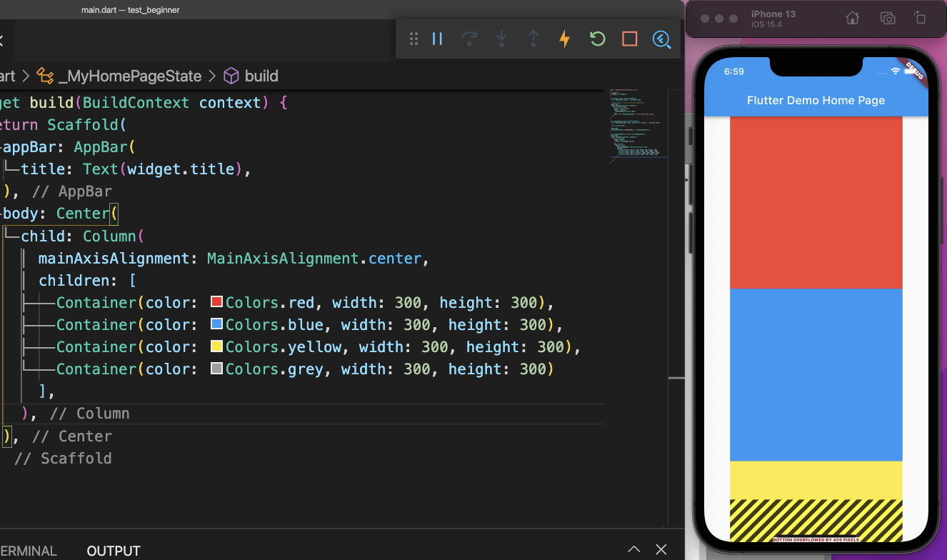Tap the red container in simulator
Image resolution: width=947 pixels, height=560 pixels.
(816, 202)
